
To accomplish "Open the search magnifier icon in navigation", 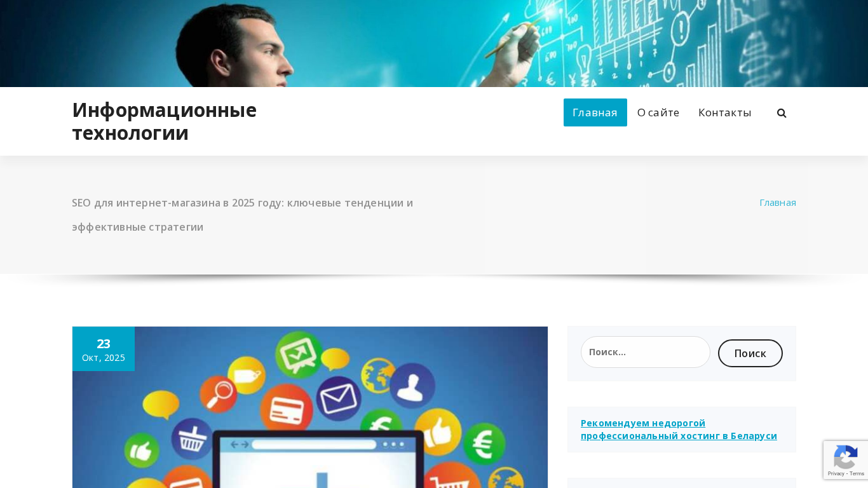I will click(782, 113).
